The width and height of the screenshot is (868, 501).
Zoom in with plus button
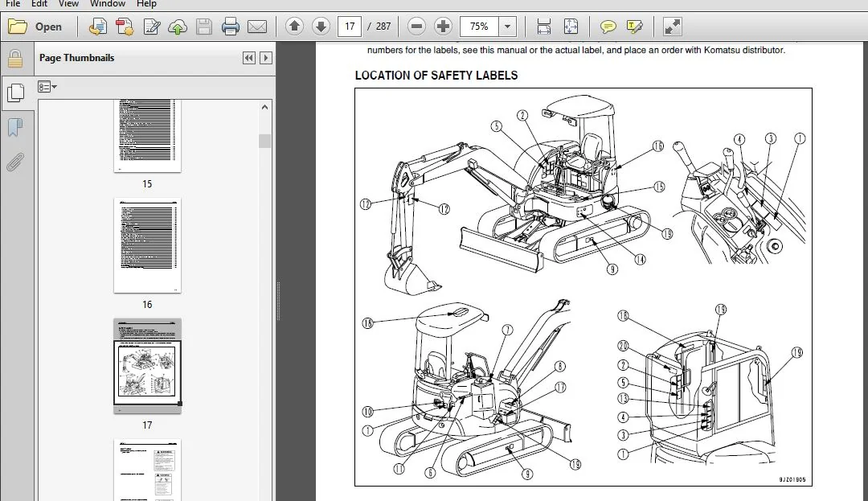443,26
